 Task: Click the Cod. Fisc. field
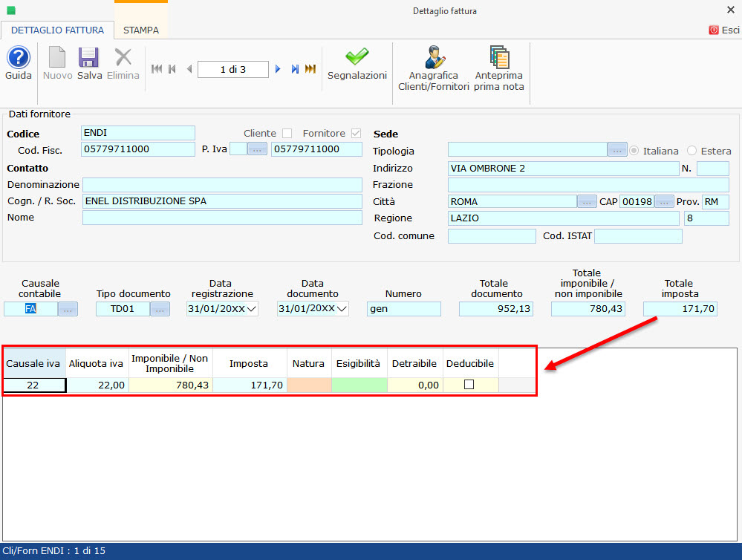[137, 149]
